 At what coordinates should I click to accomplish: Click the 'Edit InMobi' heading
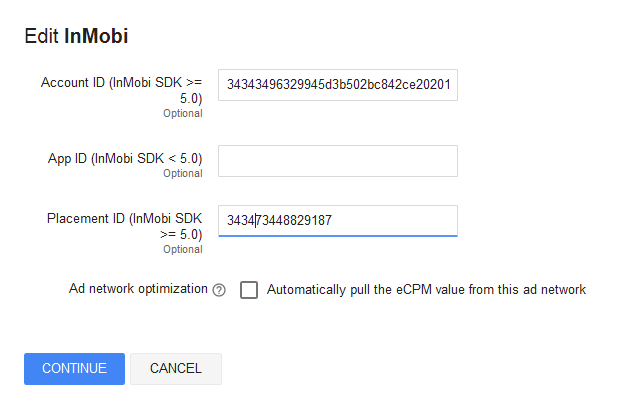76,37
